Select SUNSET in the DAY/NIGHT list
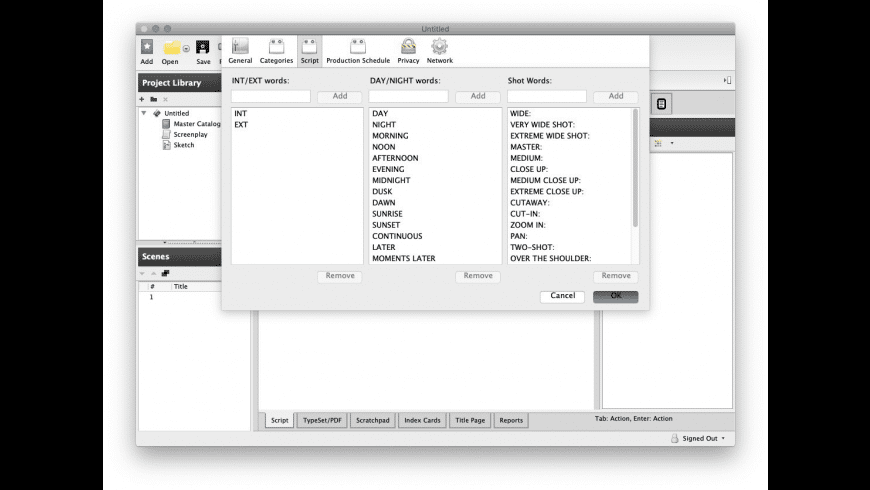This screenshot has width=870, height=490. (386, 225)
